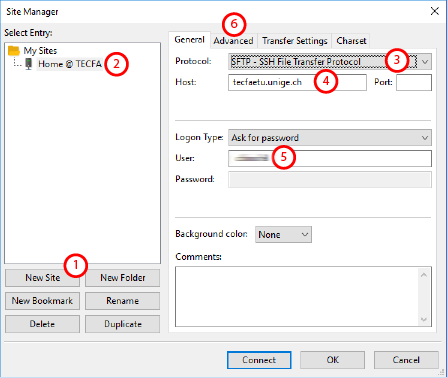Click the New Site button
The width and height of the screenshot is (447, 378).
(42, 278)
